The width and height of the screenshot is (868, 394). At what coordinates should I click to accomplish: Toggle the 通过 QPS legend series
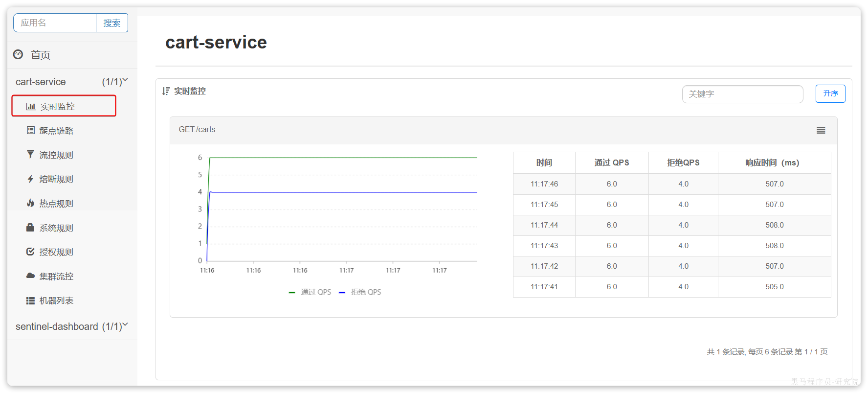(310, 292)
